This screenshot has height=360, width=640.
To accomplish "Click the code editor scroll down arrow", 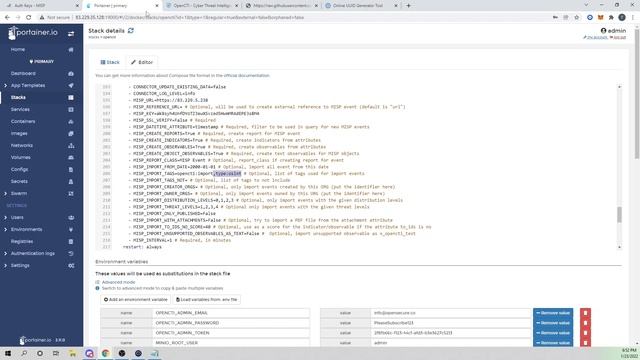I will pos(619,247).
